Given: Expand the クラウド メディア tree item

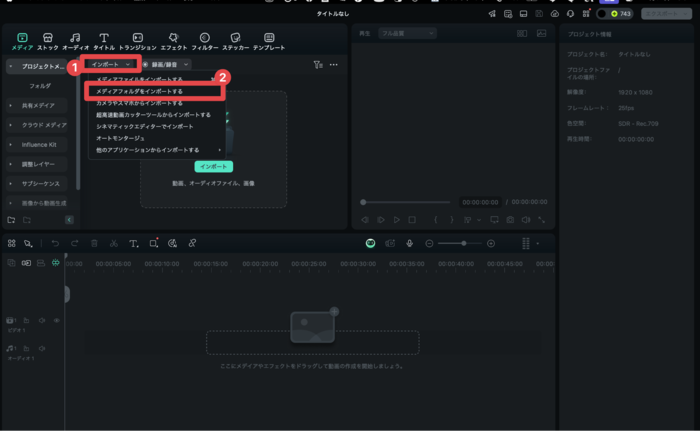Looking at the screenshot, I should pyautogui.click(x=38, y=124).
